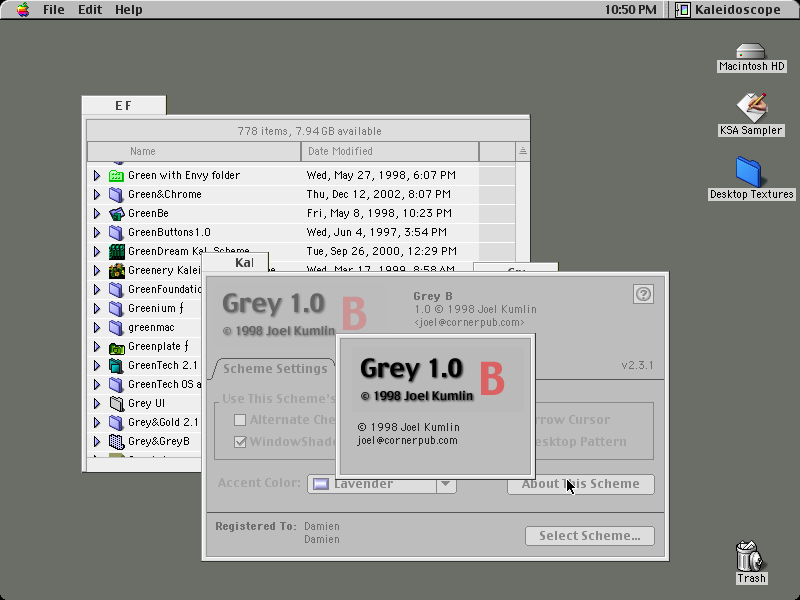The image size is (800, 600).
Task: Expand the Grey&Gold 2.1 disclosure triangle
Action: point(97,422)
